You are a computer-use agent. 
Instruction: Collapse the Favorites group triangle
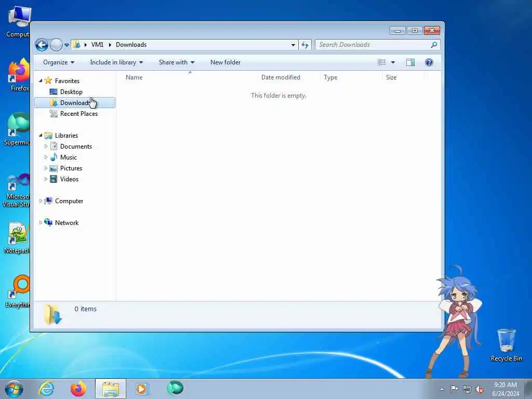(41, 81)
